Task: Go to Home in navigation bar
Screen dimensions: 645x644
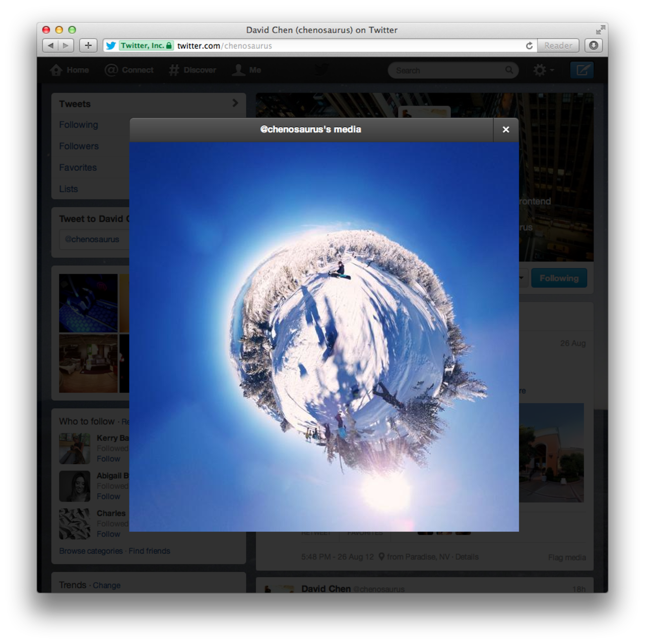Action: 70,70
